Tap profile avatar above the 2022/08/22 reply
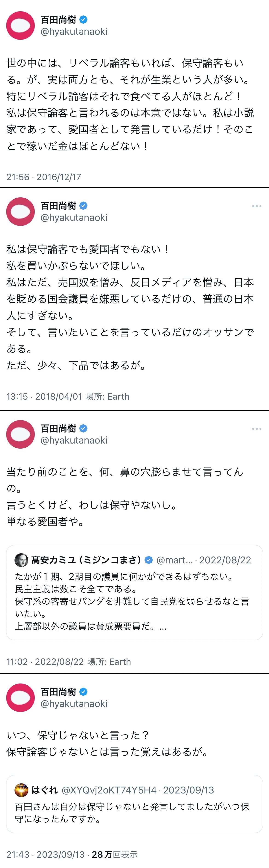 pos(20,434)
